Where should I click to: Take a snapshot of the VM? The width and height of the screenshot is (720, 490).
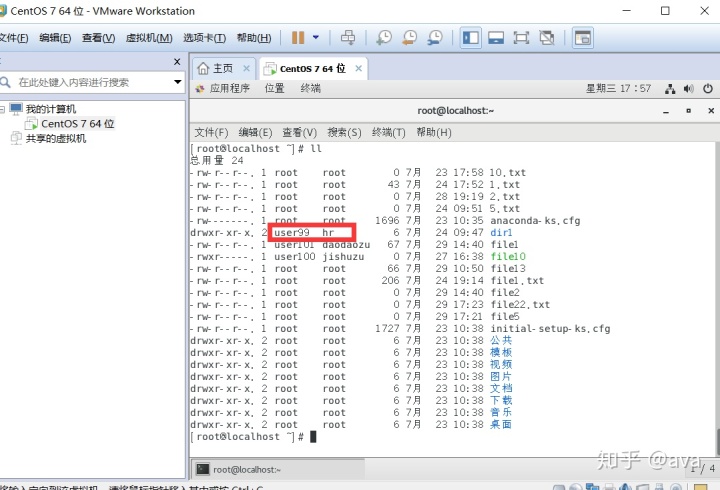[383, 38]
